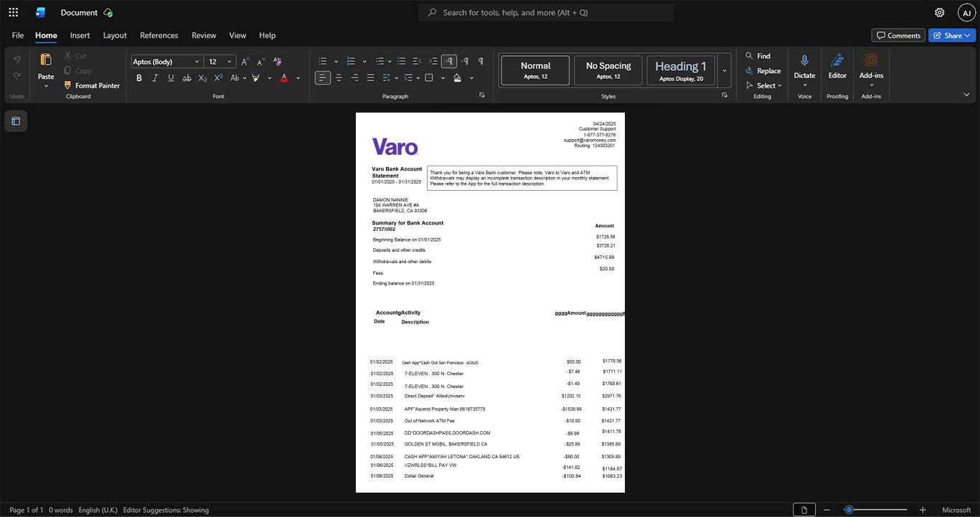Click the checklist icon in Paragraph group
This screenshot has width=980, height=517.
[402, 61]
